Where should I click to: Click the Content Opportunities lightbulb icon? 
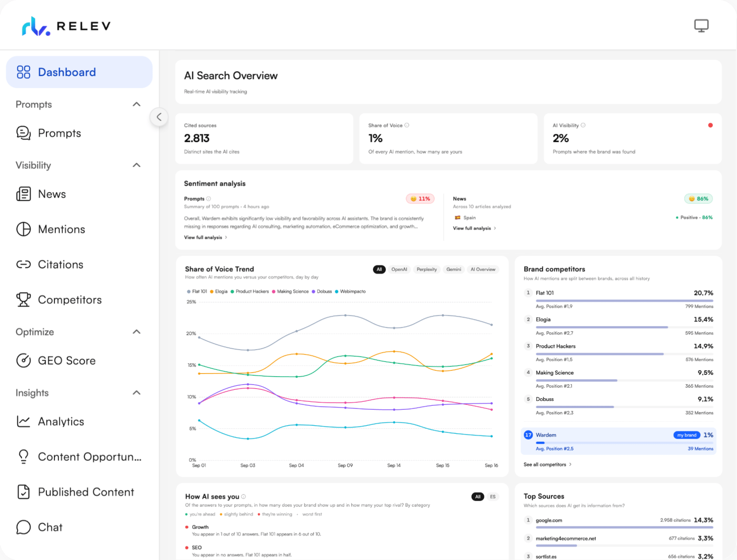[x=23, y=457]
